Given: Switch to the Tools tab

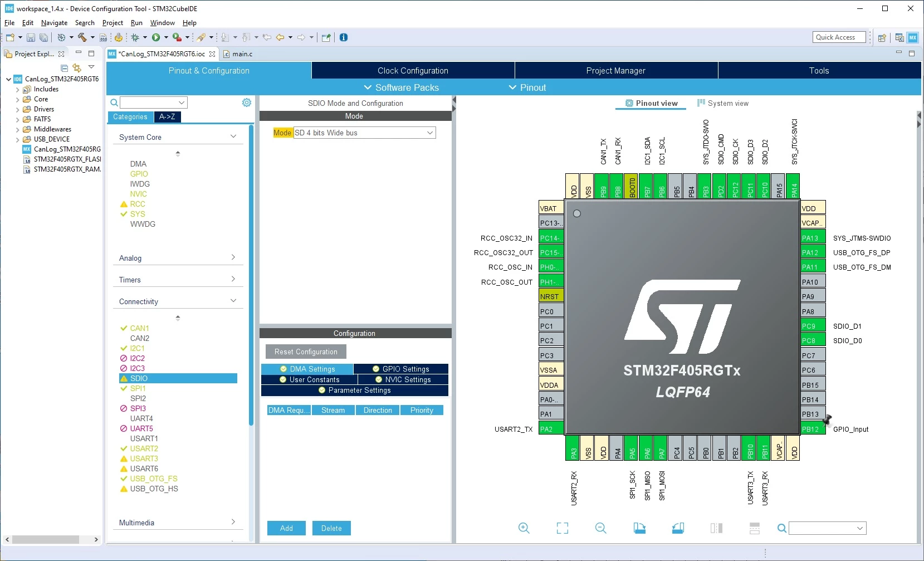Looking at the screenshot, I should coord(819,71).
